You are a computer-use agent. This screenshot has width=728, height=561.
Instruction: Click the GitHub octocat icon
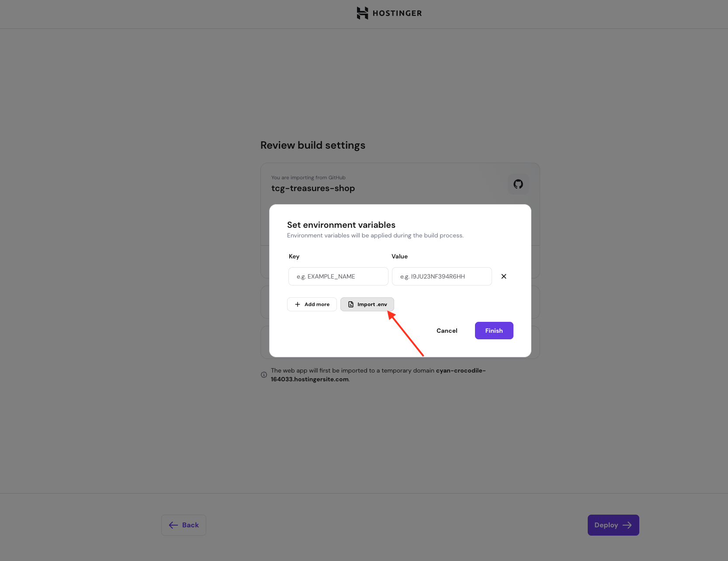point(518,184)
